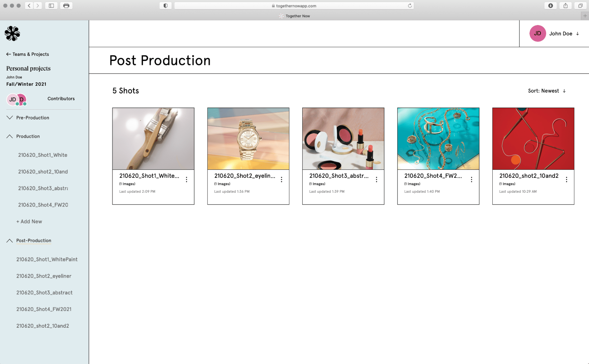
Task: Collapse the Post-Production section chevron
Action: (9, 241)
